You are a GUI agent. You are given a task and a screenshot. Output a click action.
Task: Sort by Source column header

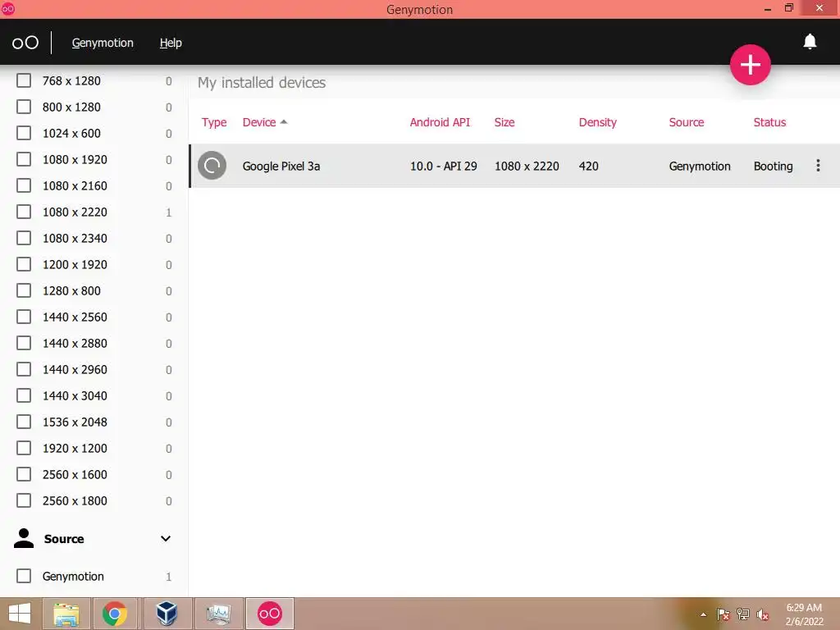pos(687,122)
